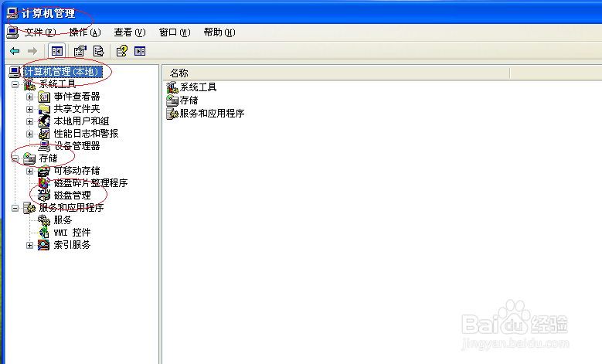Open 磁盘碎片整理程序 in the tree
The image size is (602, 364).
pos(90,182)
